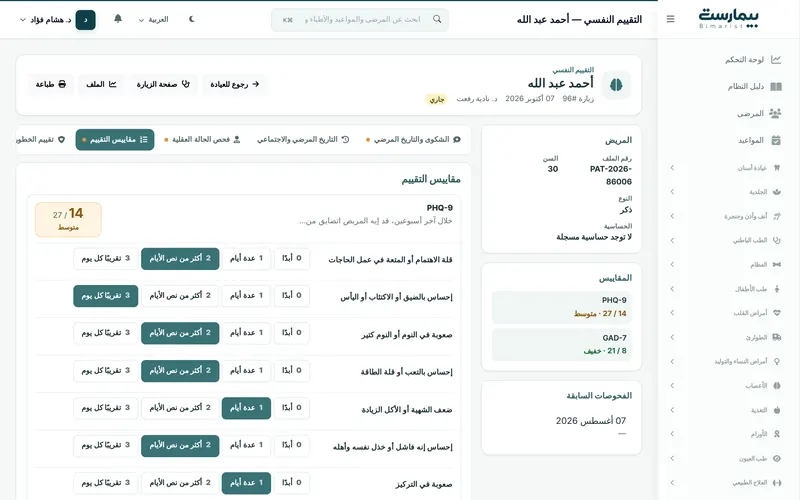Screen dimensions: 800x500
Task: Click the بيمارستان logo
Action: (728, 18)
